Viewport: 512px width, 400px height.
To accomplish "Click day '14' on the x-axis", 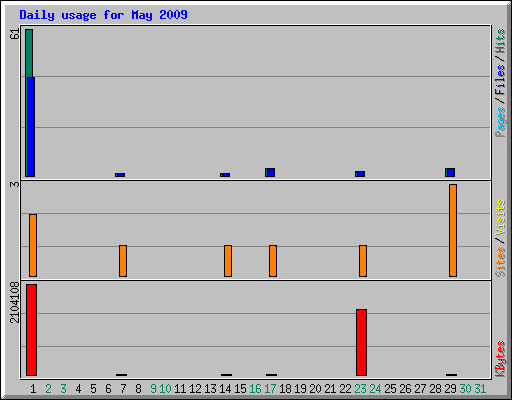I will [225, 389].
